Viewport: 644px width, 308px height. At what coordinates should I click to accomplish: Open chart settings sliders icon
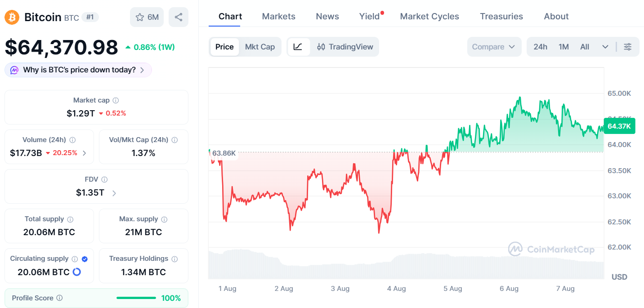coord(628,47)
